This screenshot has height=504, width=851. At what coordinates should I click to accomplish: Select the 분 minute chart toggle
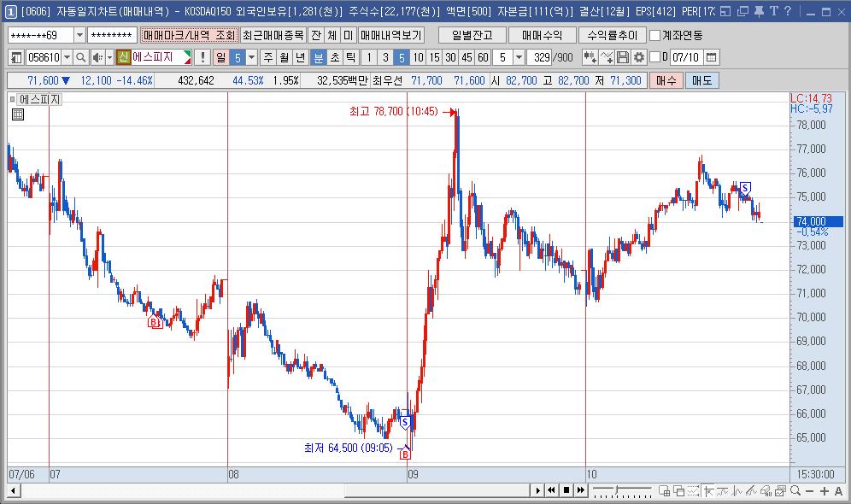pyautogui.click(x=318, y=57)
